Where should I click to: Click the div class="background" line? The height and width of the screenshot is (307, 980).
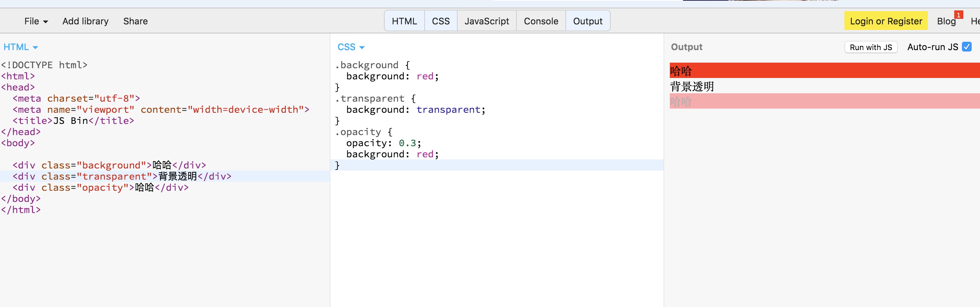click(x=109, y=165)
